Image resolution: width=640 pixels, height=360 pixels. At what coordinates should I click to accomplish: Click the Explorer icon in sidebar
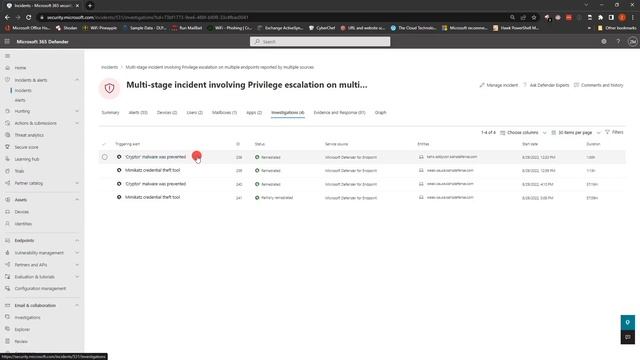[7, 329]
